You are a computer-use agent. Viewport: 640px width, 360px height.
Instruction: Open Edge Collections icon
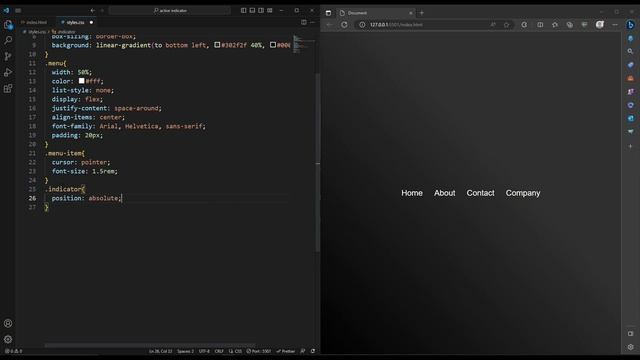[569, 25]
